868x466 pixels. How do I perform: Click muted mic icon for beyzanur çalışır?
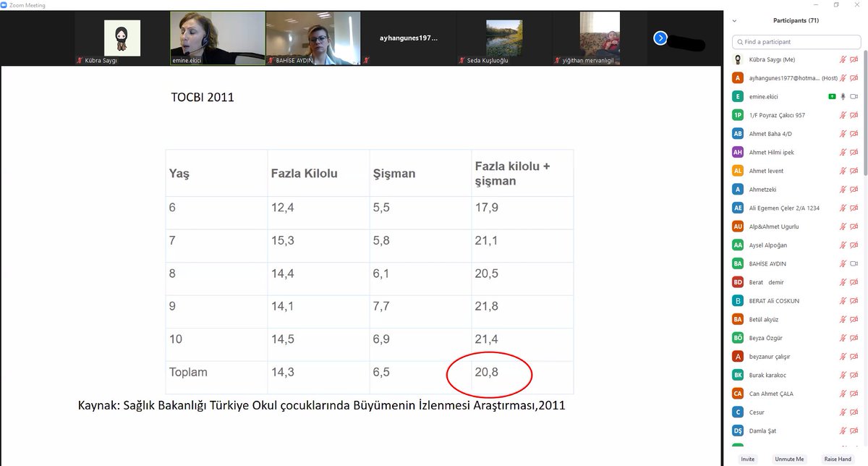tap(843, 356)
